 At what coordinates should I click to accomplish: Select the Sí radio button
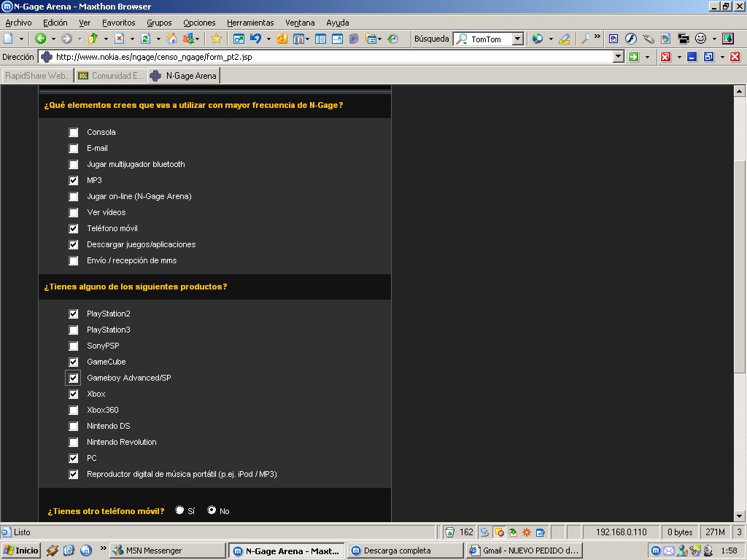(x=179, y=510)
